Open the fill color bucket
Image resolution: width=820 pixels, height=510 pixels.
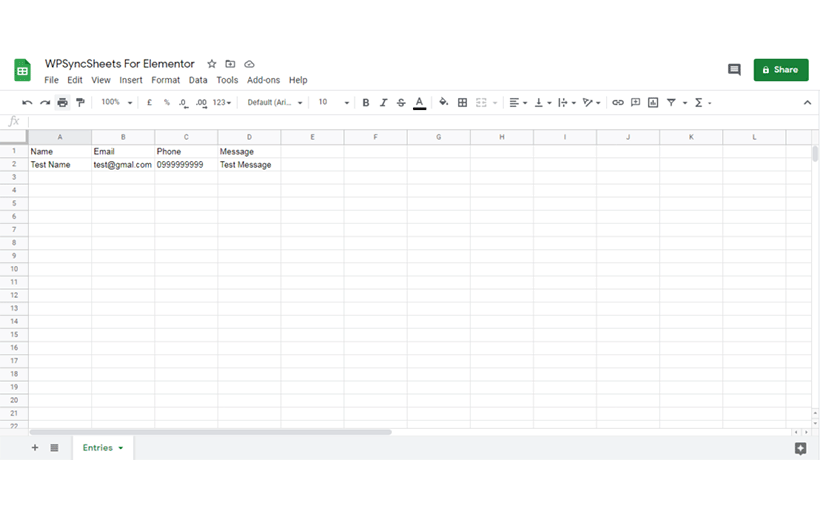pyautogui.click(x=443, y=102)
